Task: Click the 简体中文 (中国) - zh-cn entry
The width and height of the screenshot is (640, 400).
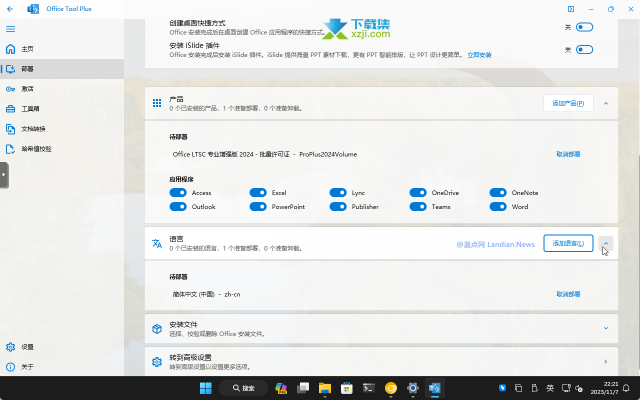Action: tap(206, 294)
